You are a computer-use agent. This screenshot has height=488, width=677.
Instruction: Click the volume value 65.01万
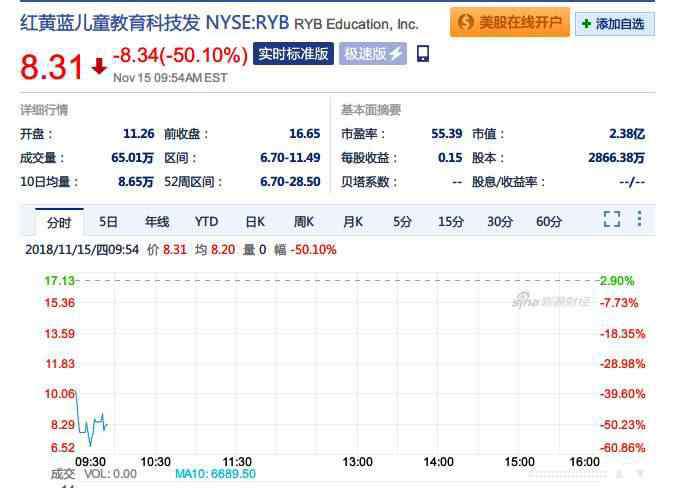point(133,158)
